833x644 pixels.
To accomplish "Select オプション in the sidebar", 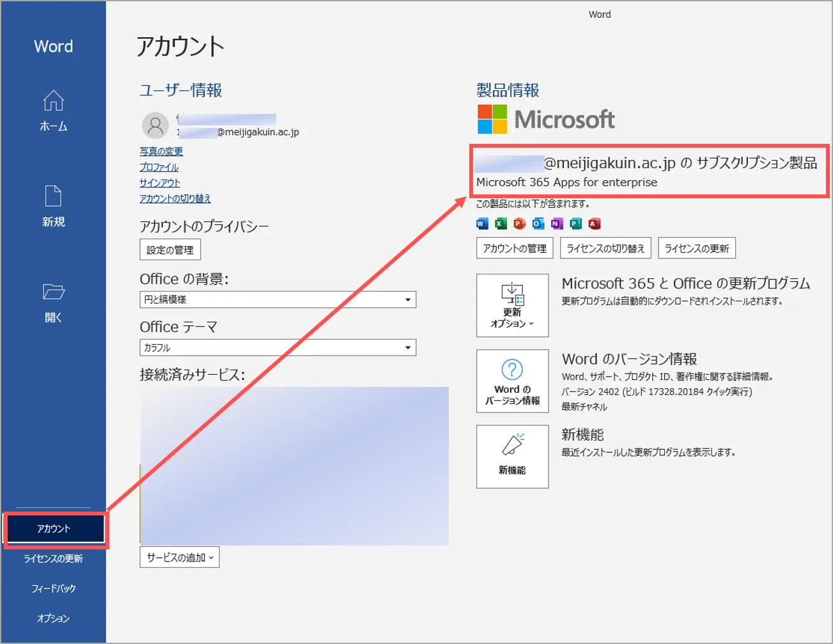I will pyautogui.click(x=54, y=618).
